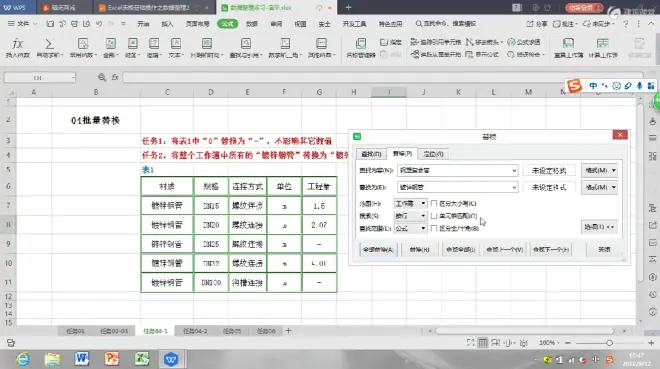Open the Search order dropdown (By Rows)

click(x=410, y=216)
